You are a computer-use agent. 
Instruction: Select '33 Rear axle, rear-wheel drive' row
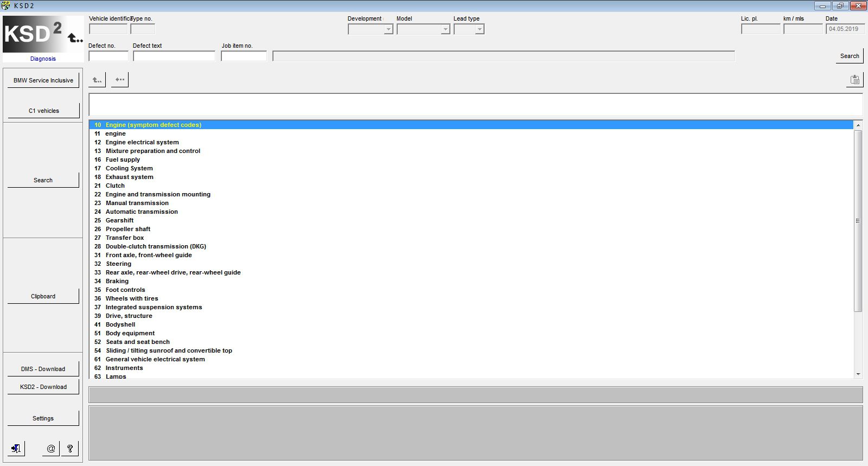tap(471, 272)
